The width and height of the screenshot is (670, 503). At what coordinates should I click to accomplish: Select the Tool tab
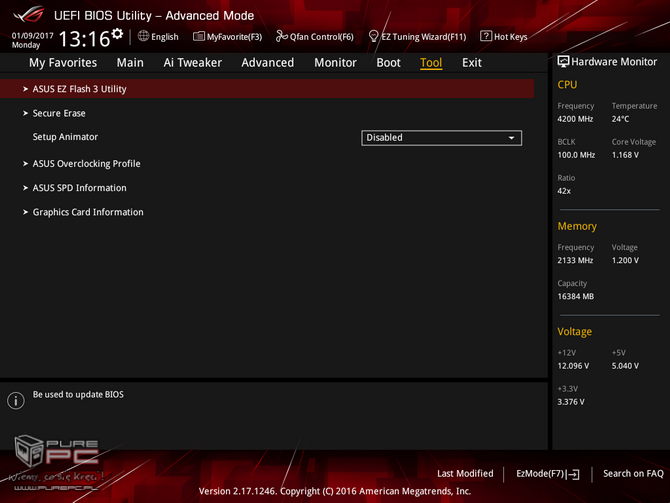431,63
